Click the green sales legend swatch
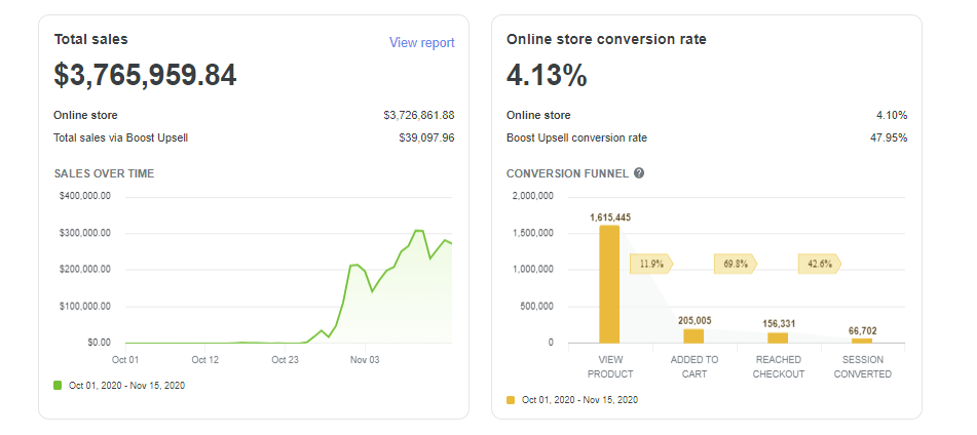Screen dimensions: 977x435 [58, 385]
